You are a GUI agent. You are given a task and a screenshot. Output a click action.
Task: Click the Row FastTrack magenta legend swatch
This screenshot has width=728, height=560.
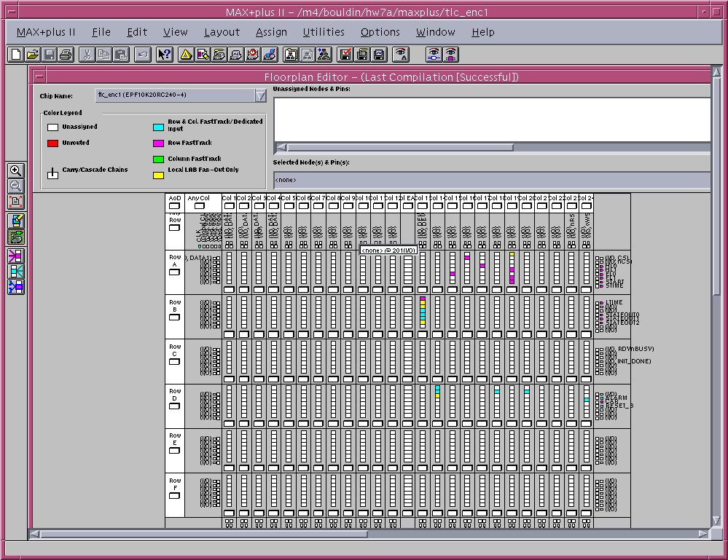click(158, 143)
